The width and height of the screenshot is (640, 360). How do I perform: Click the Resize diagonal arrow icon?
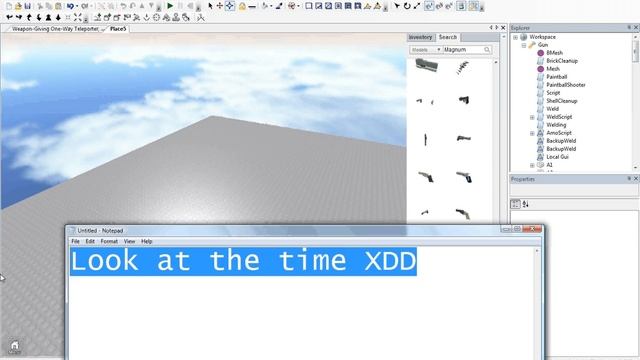coord(417,6)
